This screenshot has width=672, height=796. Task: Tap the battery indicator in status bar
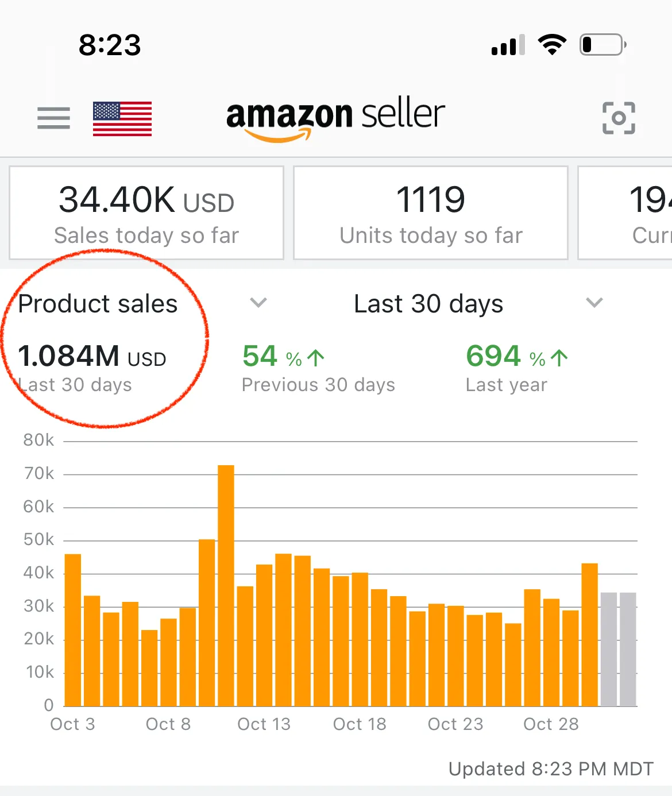click(603, 45)
